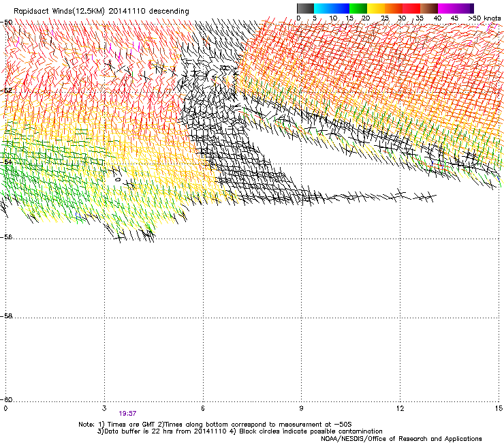Click the longitude label '12'
This screenshot has height=443, width=504.
(400, 408)
